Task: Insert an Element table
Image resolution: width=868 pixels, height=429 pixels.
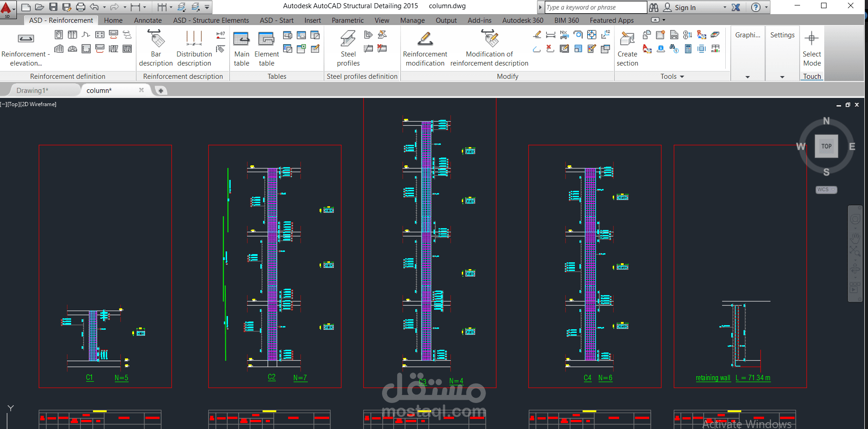Action: click(x=266, y=47)
